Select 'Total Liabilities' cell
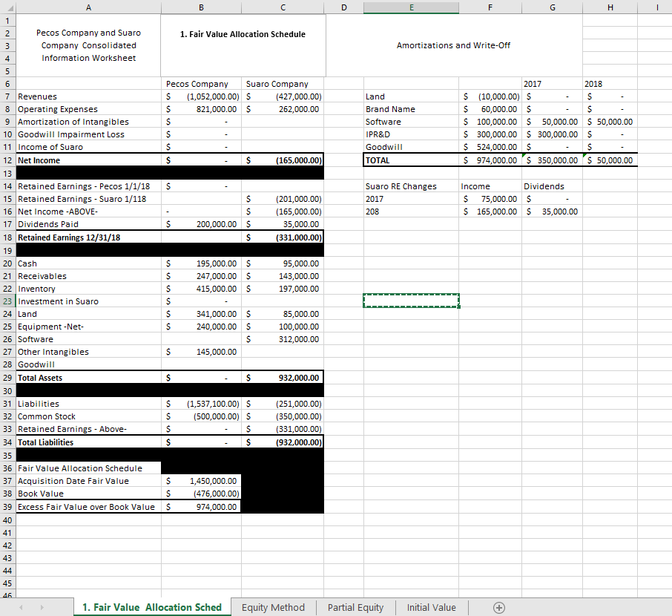 (x=88, y=442)
